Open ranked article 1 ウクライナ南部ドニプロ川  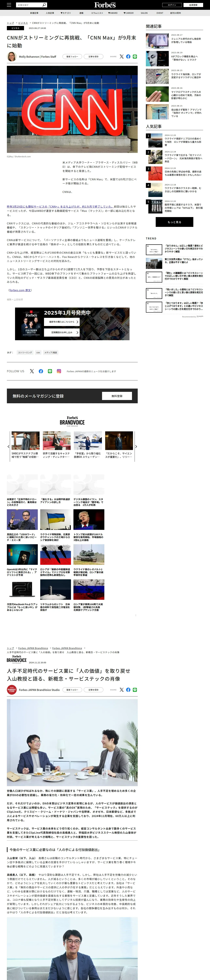click(x=175, y=140)
